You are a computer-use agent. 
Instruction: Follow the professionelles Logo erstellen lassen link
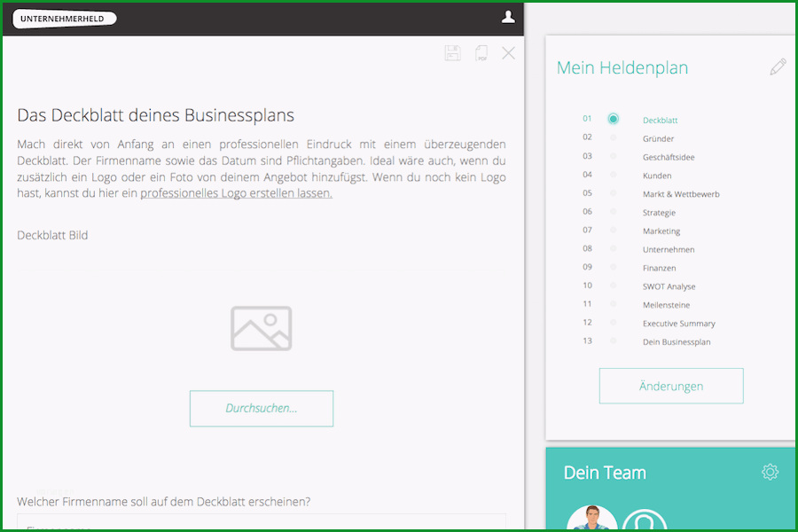coord(236,193)
